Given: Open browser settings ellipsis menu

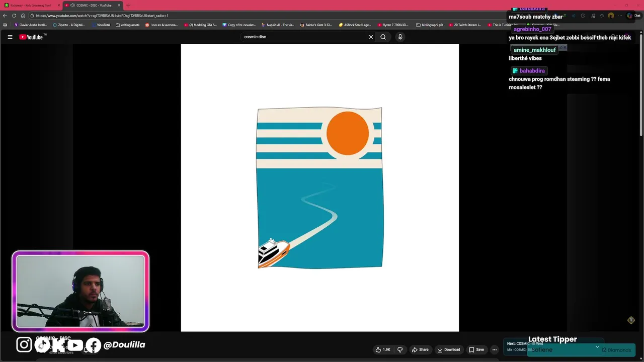Looking at the screenshot, I should coord(620,16).
